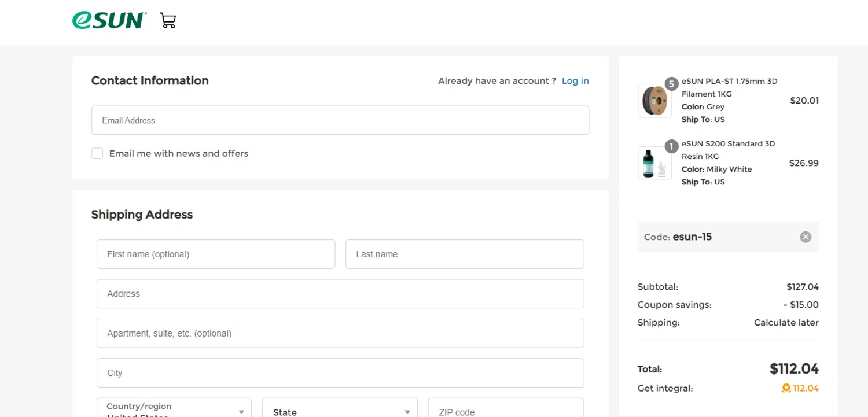Click the eSUN S200 Standard 3D Resin title
The width and height of the screenshot is (868, 417).
pyautogui.click(x=729, y=150)
